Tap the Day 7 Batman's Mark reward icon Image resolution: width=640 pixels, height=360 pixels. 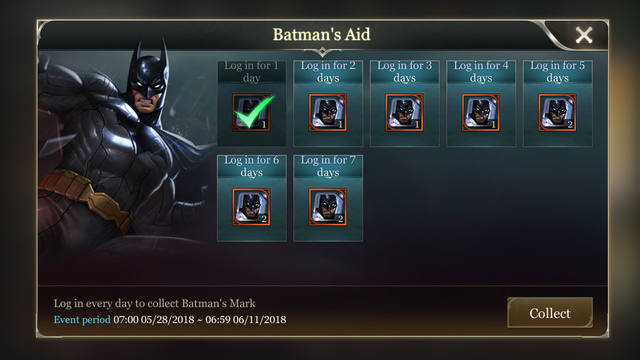point(328,207)
